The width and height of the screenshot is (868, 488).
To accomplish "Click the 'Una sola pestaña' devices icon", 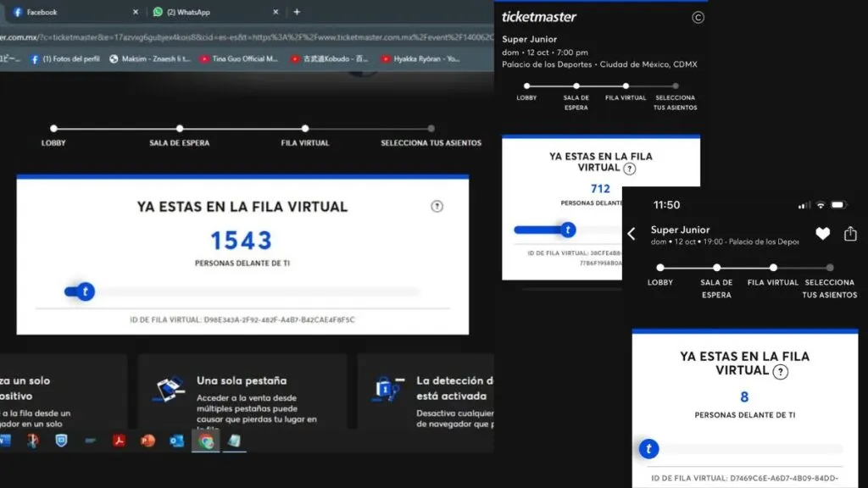I will pos(170,390).
